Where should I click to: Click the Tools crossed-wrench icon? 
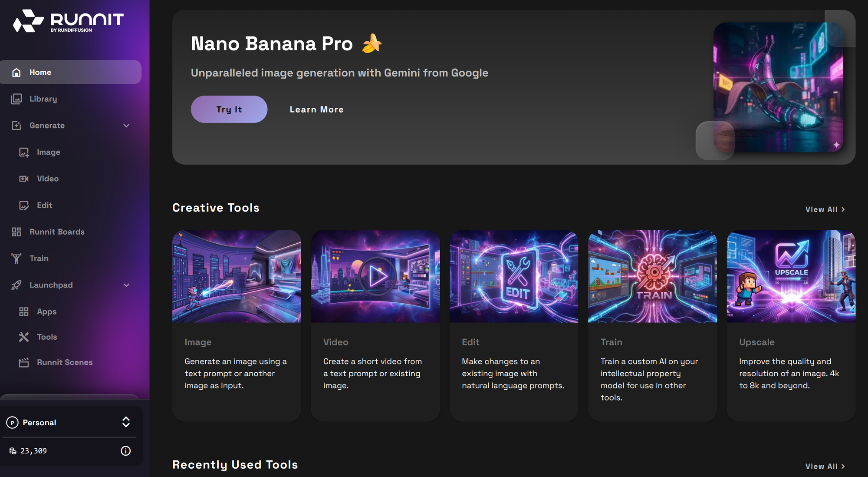[24, 337]
